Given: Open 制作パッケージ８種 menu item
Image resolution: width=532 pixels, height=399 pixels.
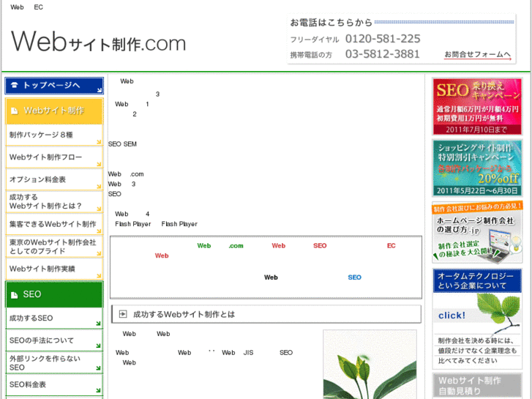Looking at the screenshot, I should tap(54, 135).
